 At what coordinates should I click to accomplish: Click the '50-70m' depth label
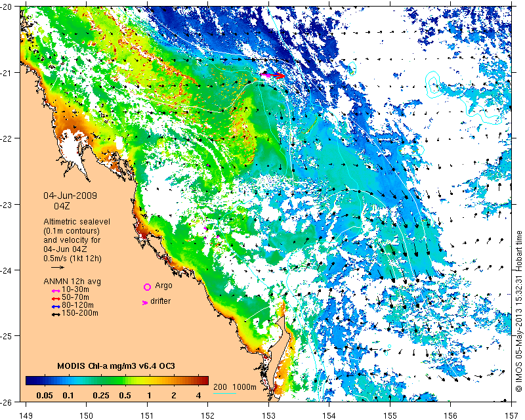coord(75,297)
